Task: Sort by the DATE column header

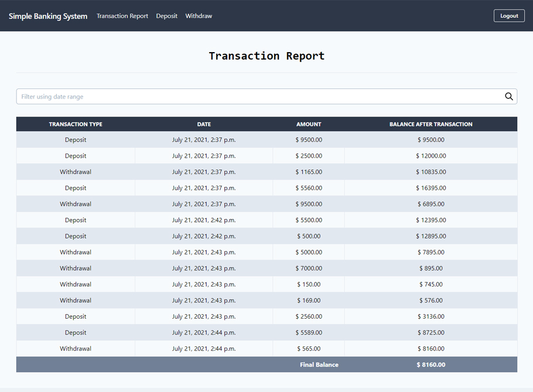Action: pos(204,124)
